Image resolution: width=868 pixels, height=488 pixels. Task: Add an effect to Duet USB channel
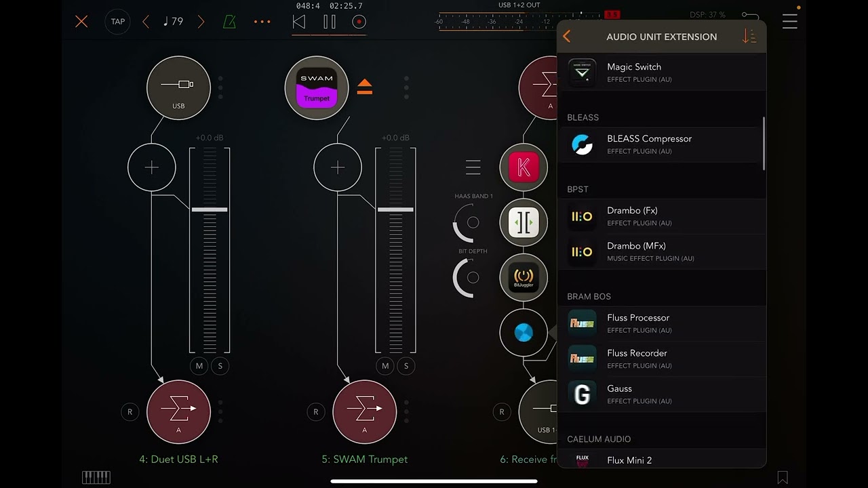tap(152, 167)
